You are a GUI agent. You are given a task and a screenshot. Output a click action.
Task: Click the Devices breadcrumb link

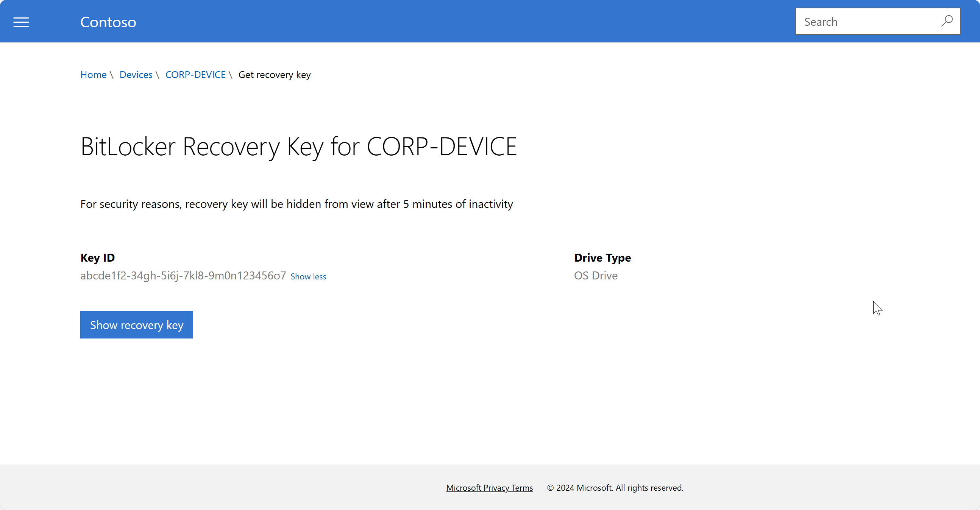(x=136, y=75)
